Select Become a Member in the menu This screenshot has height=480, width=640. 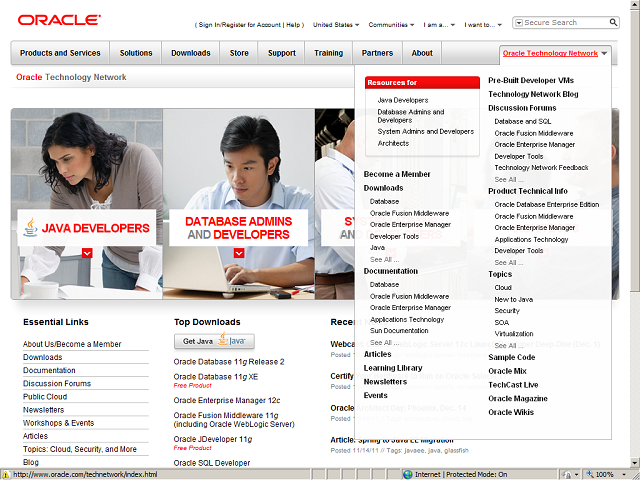click(x=397, y=174)
